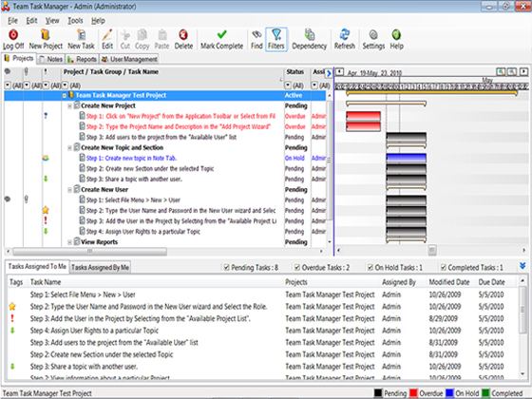The height and width of the screenshot is (399, 532).
Task: Click the green Help icon
Action: (x=396, y=35)
